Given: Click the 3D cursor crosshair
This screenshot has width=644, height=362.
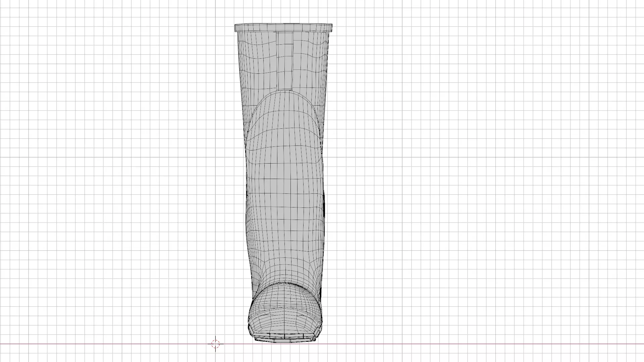Looking at the screenshot, I should click(215, 343).
